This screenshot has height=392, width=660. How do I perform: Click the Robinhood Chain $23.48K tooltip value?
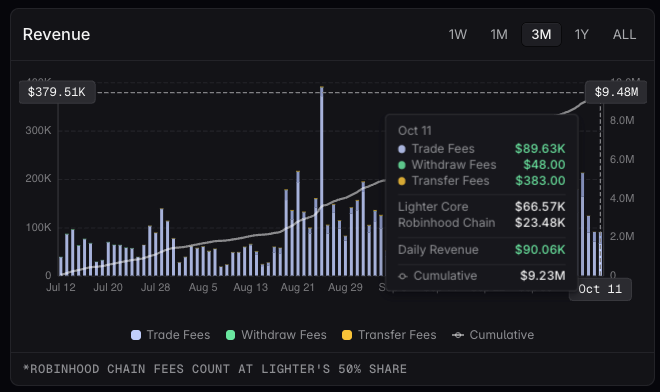click(540, 223)
